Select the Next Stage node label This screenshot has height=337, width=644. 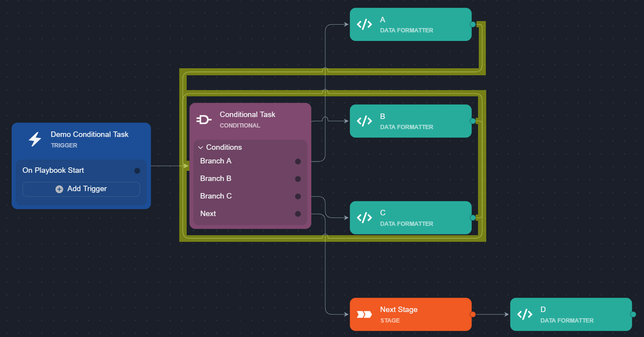(399, 310)
